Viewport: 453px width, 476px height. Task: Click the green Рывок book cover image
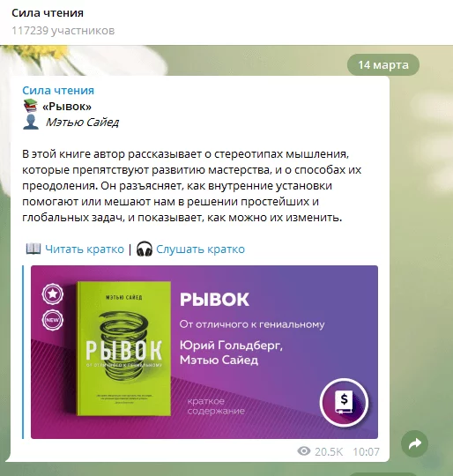point(123,348)
